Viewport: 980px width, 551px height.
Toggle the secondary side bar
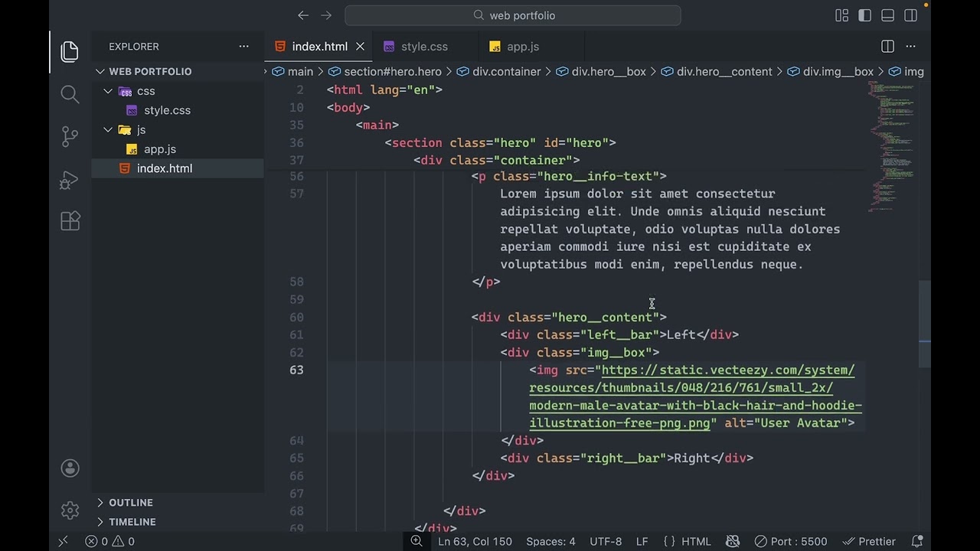click(x=911, y=15)
